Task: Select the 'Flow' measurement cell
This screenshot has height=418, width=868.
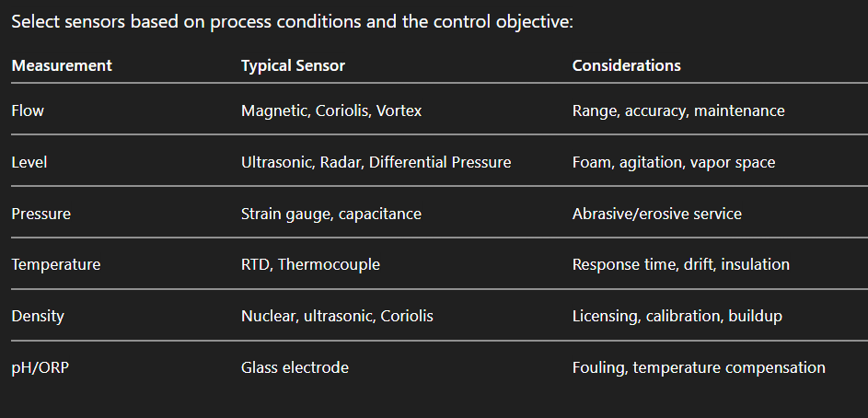Action: [x=28, y=110]
